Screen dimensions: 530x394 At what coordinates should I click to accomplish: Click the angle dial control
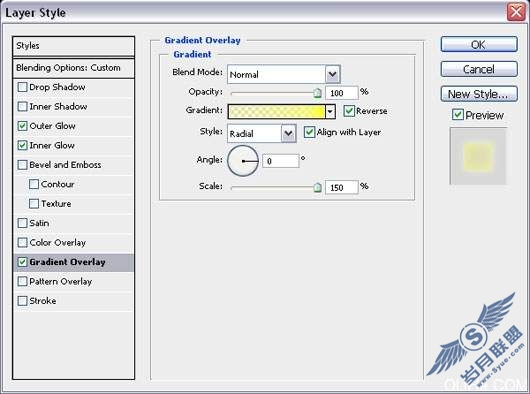pos(243,161)
